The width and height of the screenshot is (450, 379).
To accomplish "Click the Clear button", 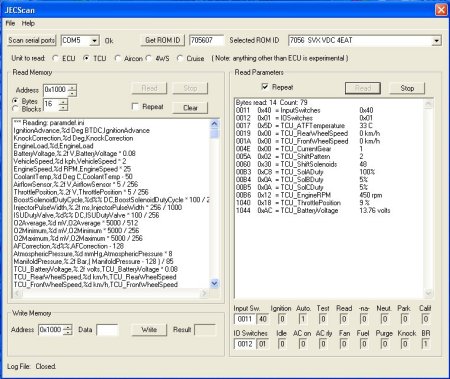I will 190,108.
